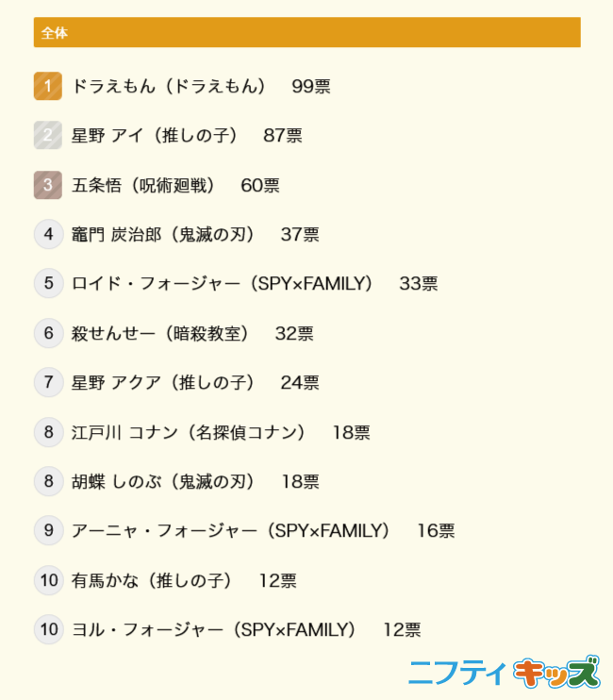Select 殺せんせー（暗殺教室） entry
The height and width of the screenshot is (700, 613).
(x=160, y=334)
